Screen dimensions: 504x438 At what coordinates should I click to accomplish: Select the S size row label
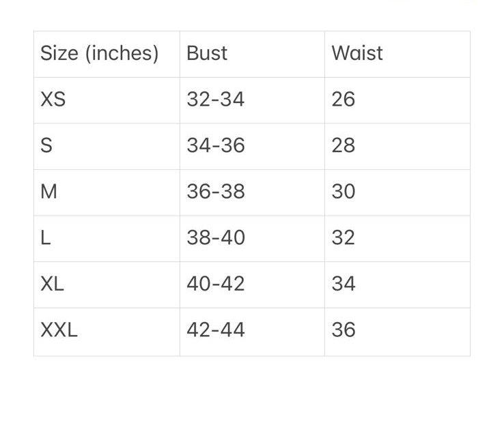46,145
